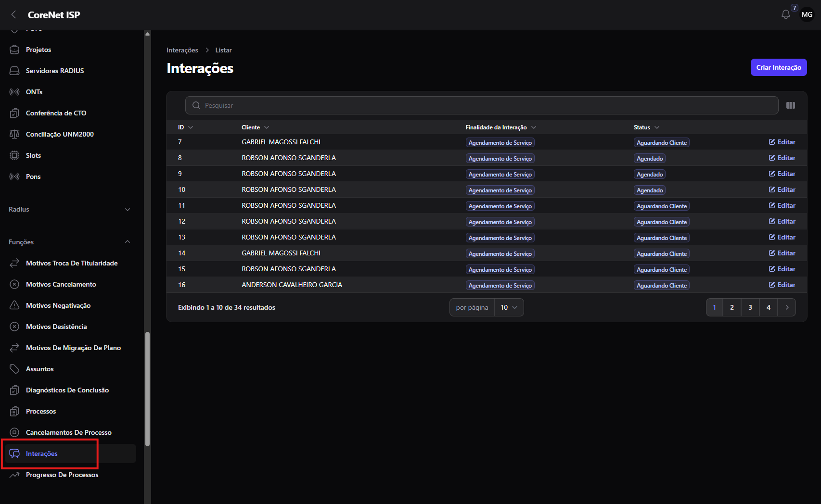
Task: Open Slots in the sidebar
Action: [33, 155]
